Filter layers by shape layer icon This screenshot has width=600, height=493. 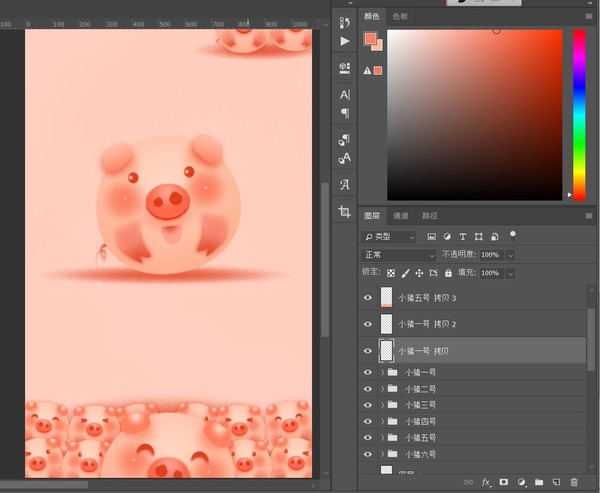[x=478, y=237]
